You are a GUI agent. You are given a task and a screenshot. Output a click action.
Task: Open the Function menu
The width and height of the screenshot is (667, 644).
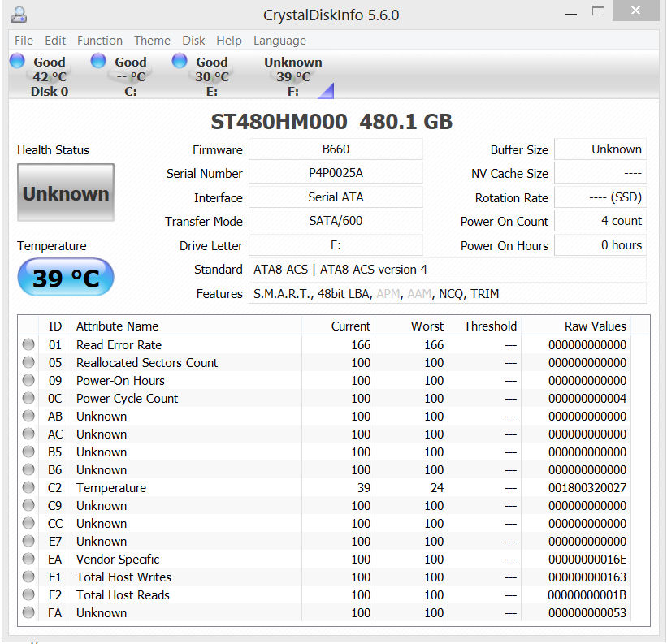tap(99, 41)
